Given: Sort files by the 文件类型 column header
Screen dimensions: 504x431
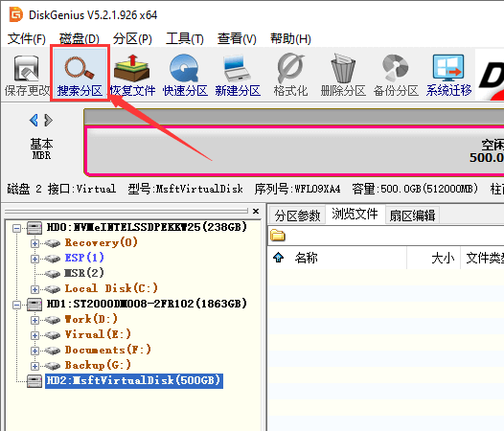Looking at the screenshot, I should [483, 258].
